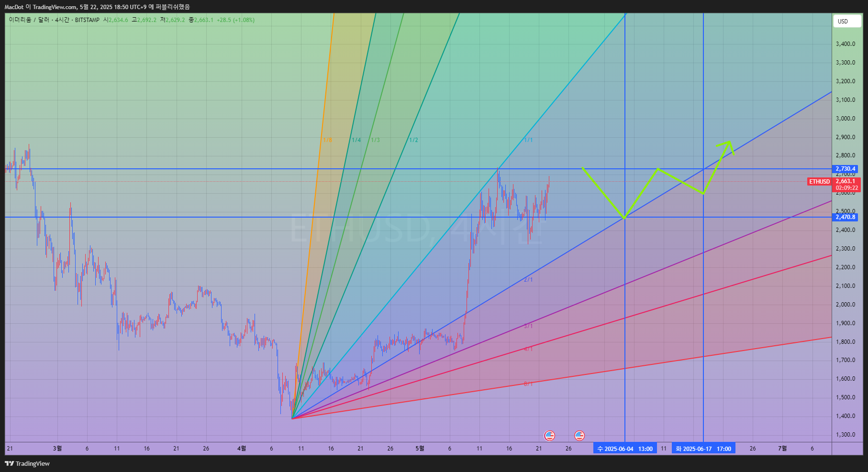Screen dimensions: 868x472
Task: Click the TradingView logo at bottom left
Action: [x=27, y=463]
